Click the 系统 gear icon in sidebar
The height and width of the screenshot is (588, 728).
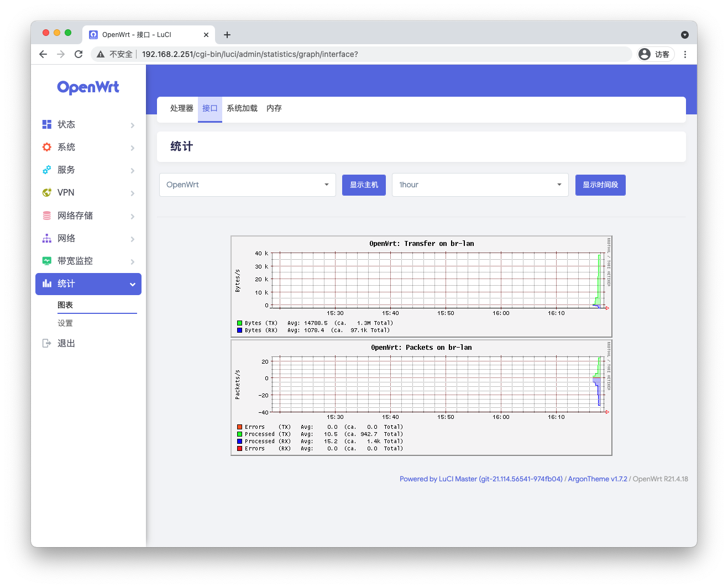[x=47, y=147]
